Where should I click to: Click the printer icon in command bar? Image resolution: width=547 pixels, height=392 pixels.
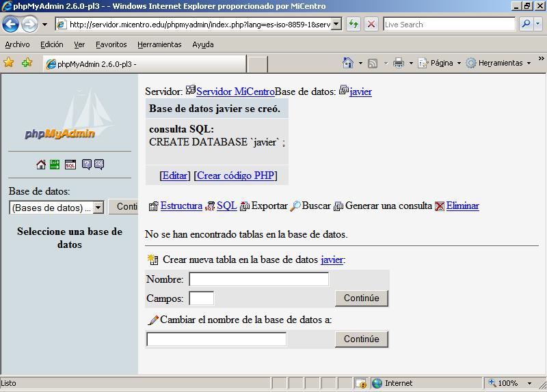pyautogui.click(x=399, y=63)
